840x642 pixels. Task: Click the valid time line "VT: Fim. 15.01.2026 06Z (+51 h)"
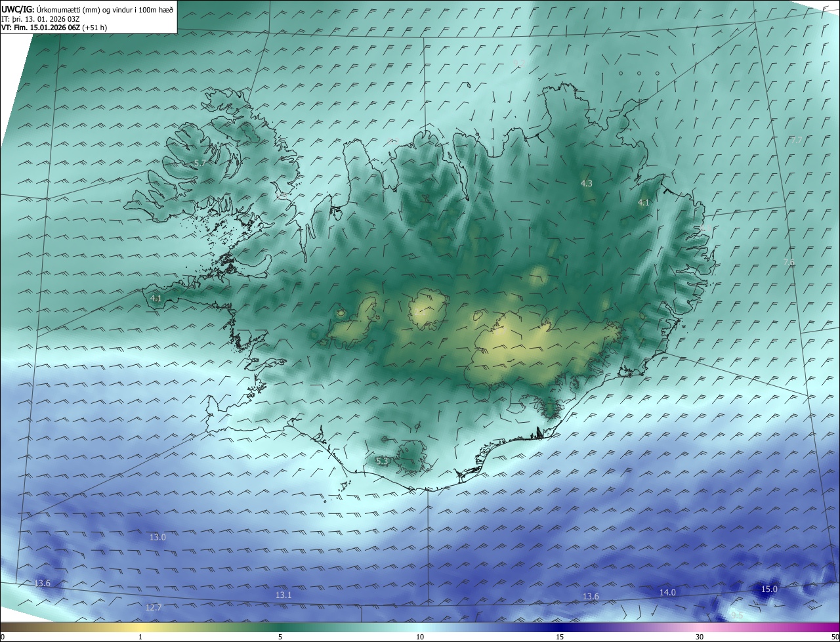coord(54,28)
